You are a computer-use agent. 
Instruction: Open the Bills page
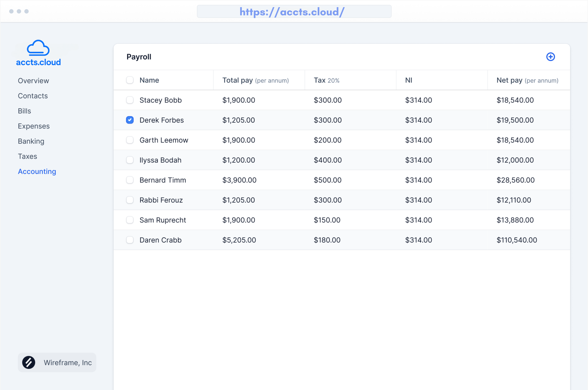coord(24,111)
